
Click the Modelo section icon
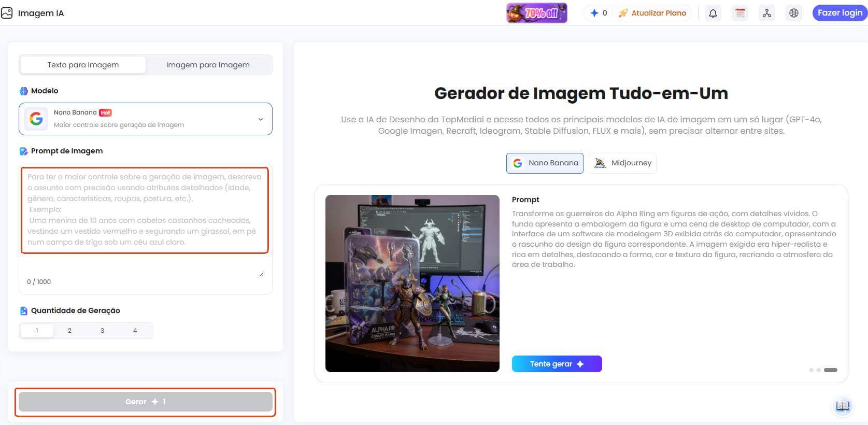coord(23,91)
